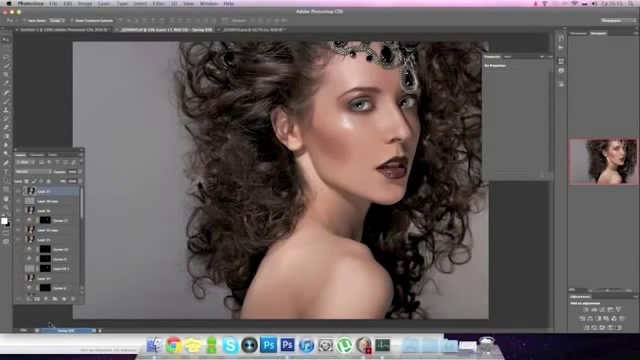The height and width of the screenshot is (360, 640).
Task: Open Google Chrome from the dock
Action: click(173, 345)
